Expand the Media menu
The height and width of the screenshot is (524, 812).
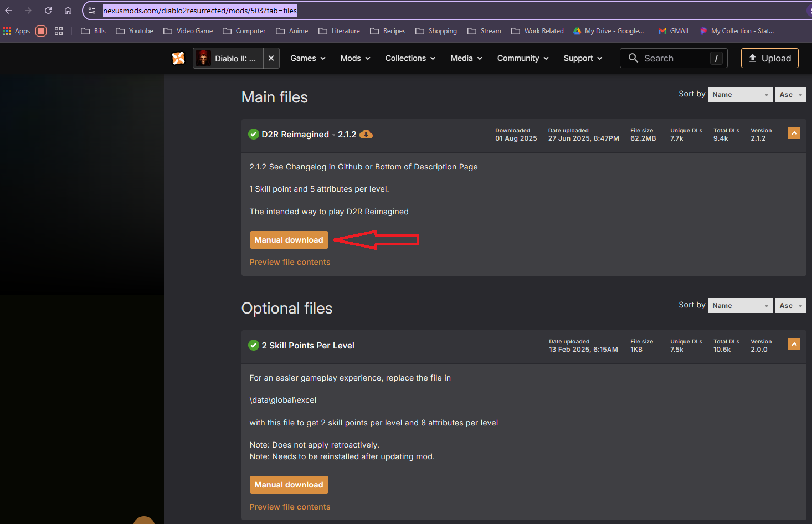pos(466,58)
